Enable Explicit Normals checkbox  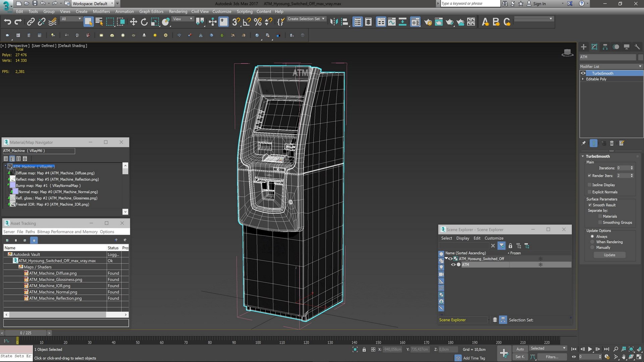tap(589, 192)
